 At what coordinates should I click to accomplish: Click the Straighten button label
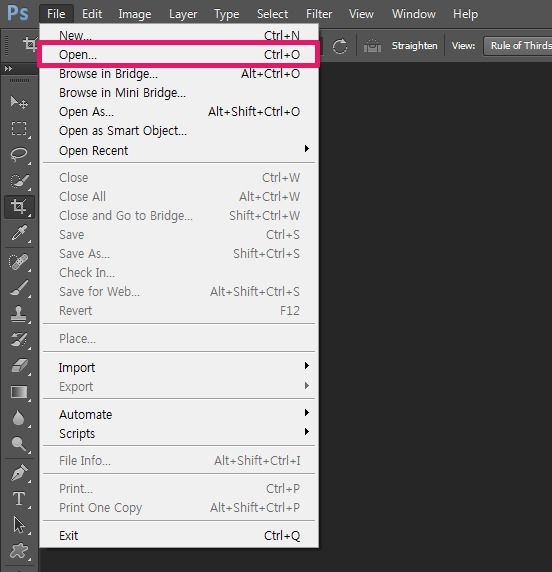(x=414, y=46)
